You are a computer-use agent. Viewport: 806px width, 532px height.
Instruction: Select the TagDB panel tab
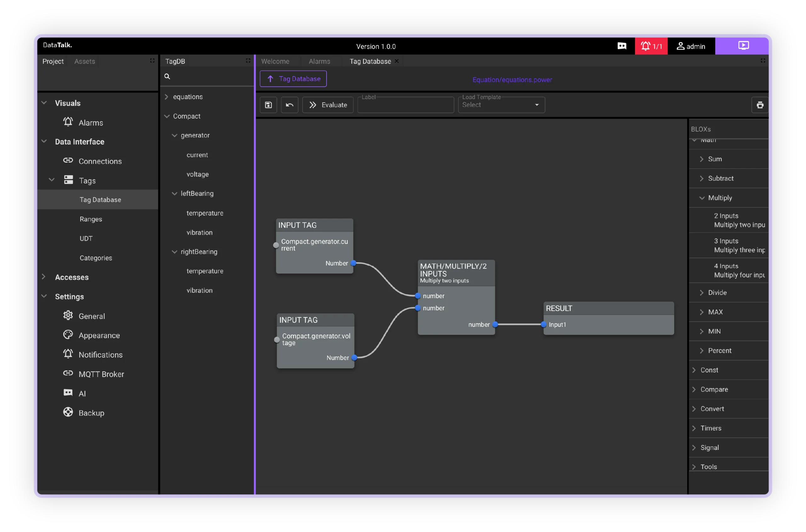(175, 61)
